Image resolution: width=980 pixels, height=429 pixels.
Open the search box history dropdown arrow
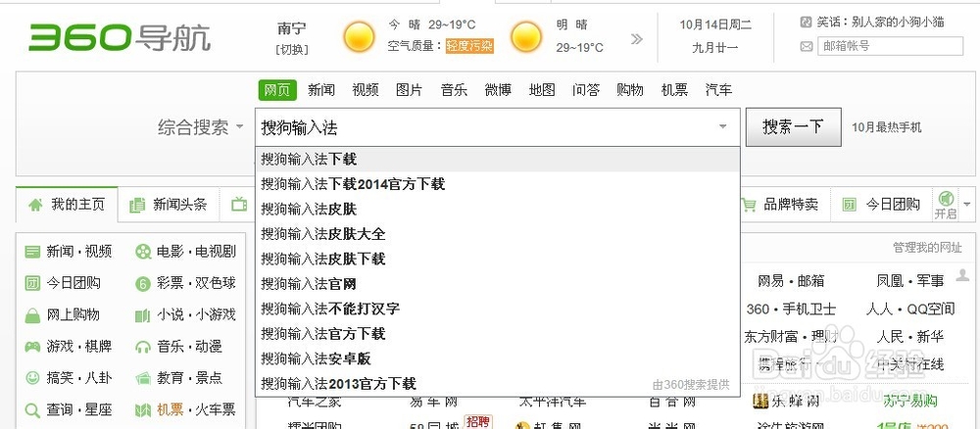723,126
